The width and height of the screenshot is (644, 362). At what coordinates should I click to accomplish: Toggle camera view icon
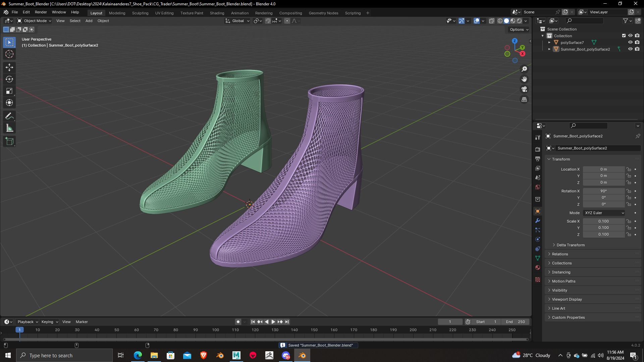tap(524, 89)
